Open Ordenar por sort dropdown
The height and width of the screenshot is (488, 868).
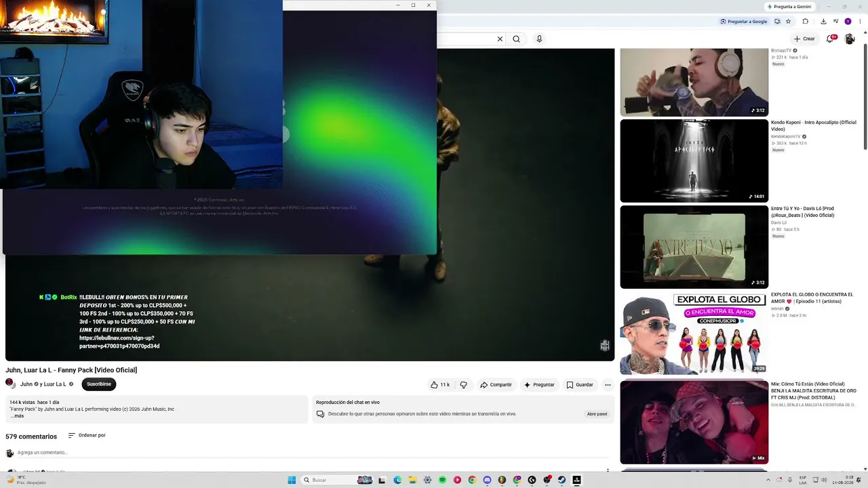pyautogui.click(x=87, y=435)
